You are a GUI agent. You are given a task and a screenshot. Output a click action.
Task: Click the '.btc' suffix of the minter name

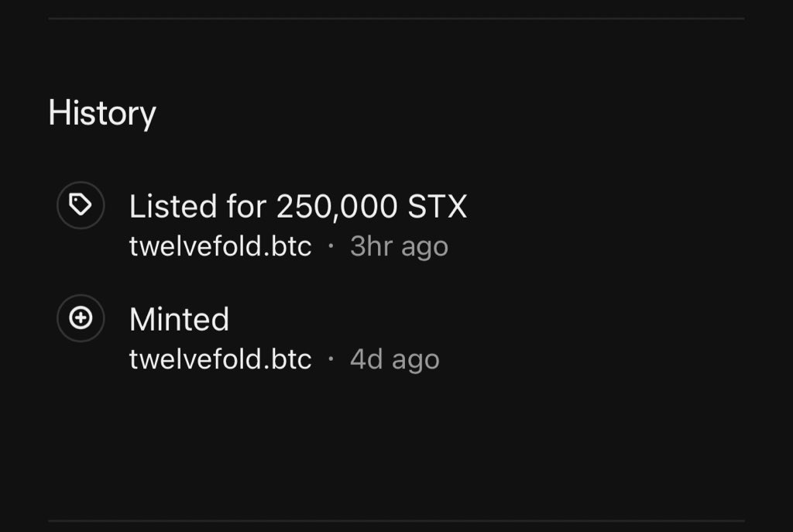tap(289, 359)
